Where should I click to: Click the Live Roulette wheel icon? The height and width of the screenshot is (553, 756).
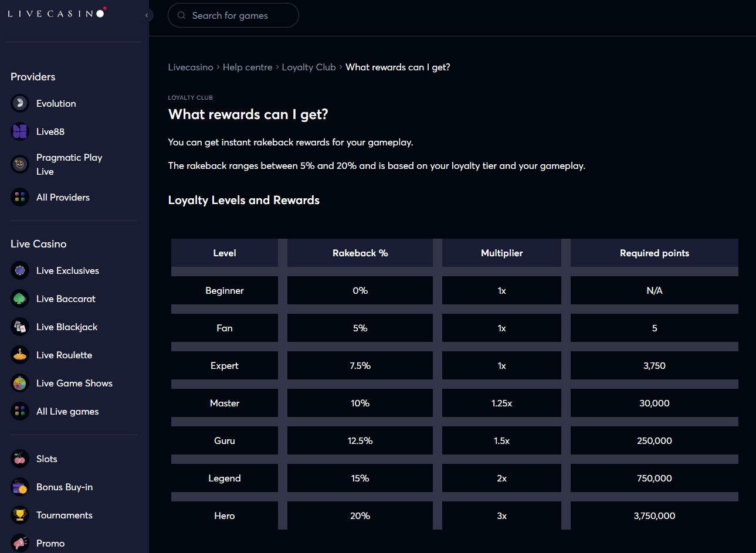tap(20, 355)
